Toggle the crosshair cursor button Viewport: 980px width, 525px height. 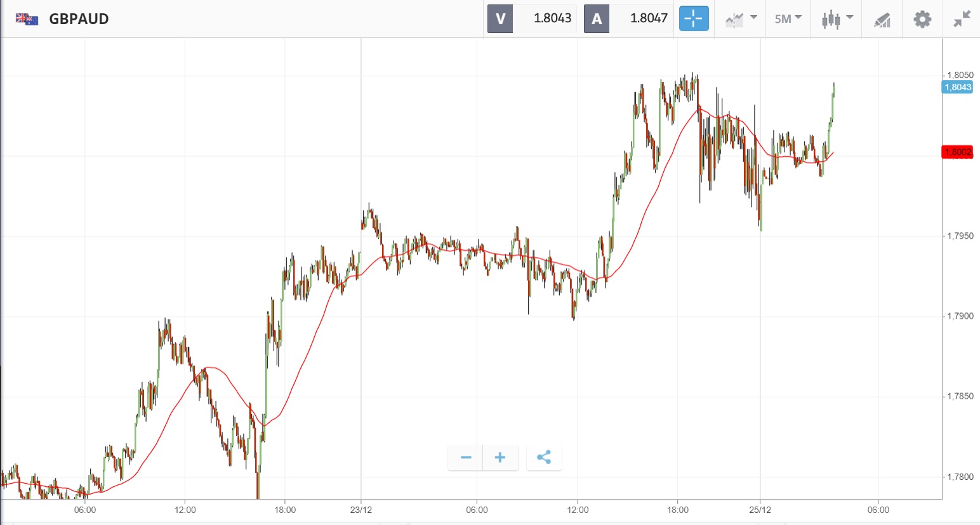(693, 19)
